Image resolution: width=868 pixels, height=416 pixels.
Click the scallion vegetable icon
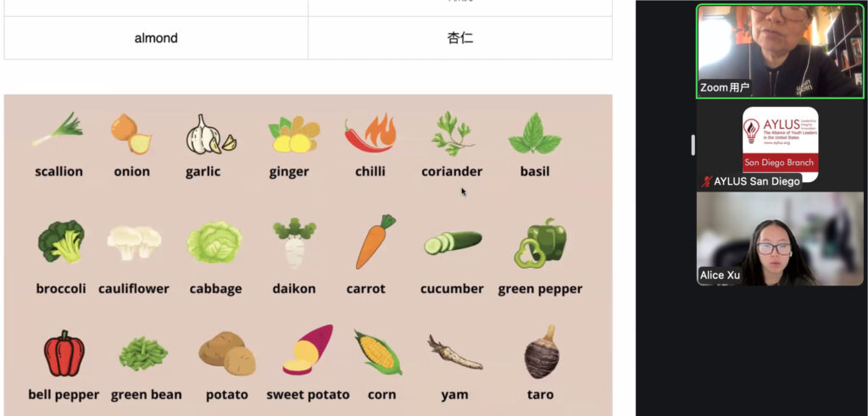coord(58,130)
